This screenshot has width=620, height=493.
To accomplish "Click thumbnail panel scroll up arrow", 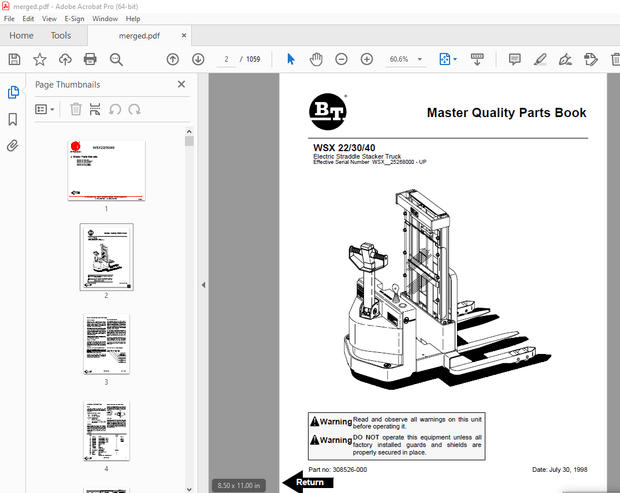I will pos(189,131).
